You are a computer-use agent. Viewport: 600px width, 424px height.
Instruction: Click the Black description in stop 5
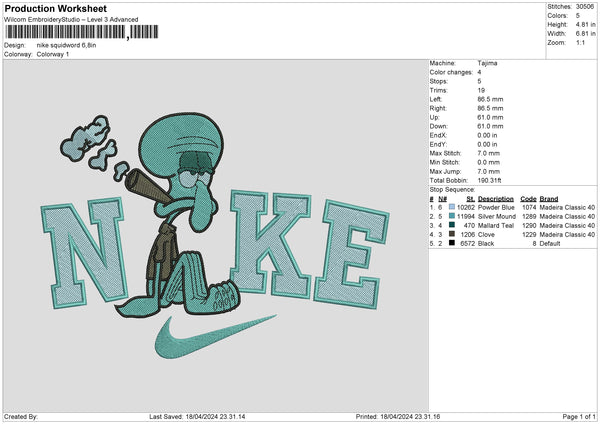point(486,244)
